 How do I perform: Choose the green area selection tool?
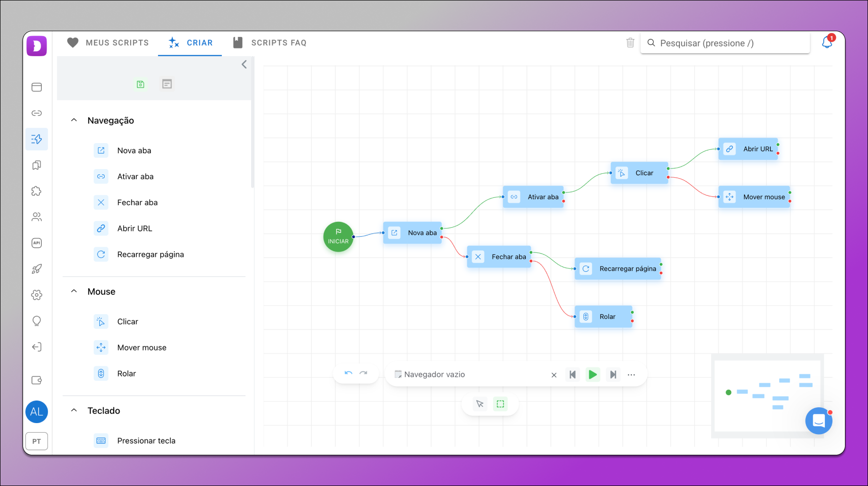tap(500, 404)
